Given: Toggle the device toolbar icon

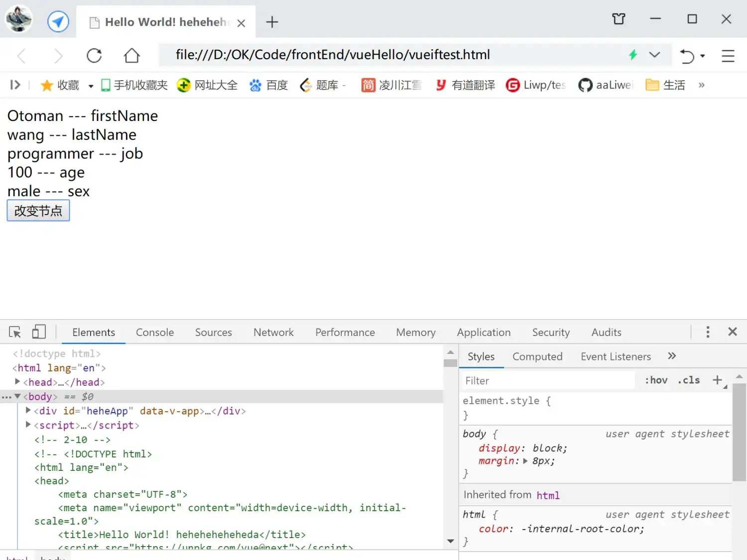Looking at the screenshot, I should [38, 332].
